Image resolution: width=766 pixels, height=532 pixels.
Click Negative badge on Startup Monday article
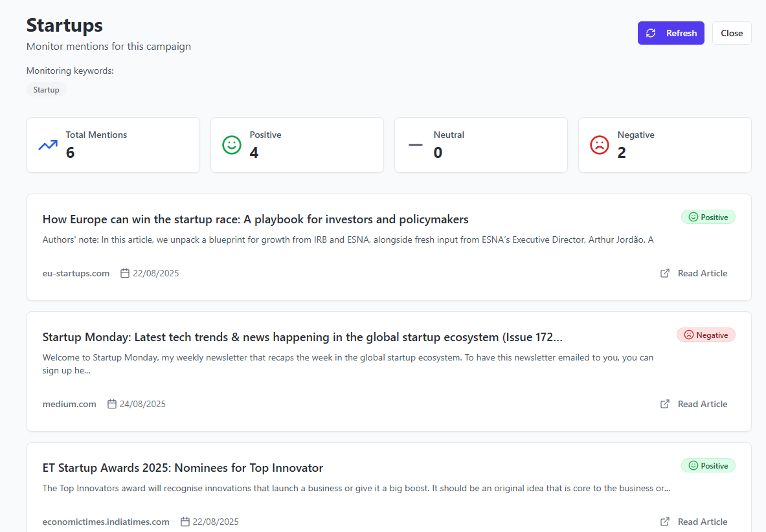point(706,335)
